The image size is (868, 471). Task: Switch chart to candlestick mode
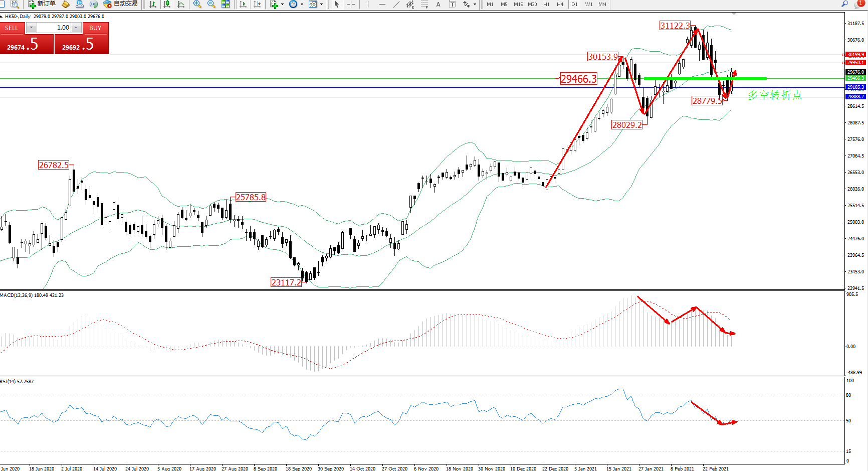[x=167, y=4]
